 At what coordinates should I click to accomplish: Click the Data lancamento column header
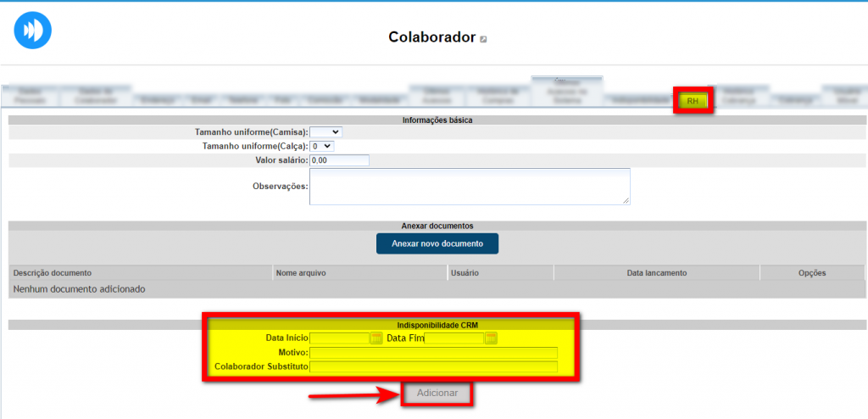657,273
